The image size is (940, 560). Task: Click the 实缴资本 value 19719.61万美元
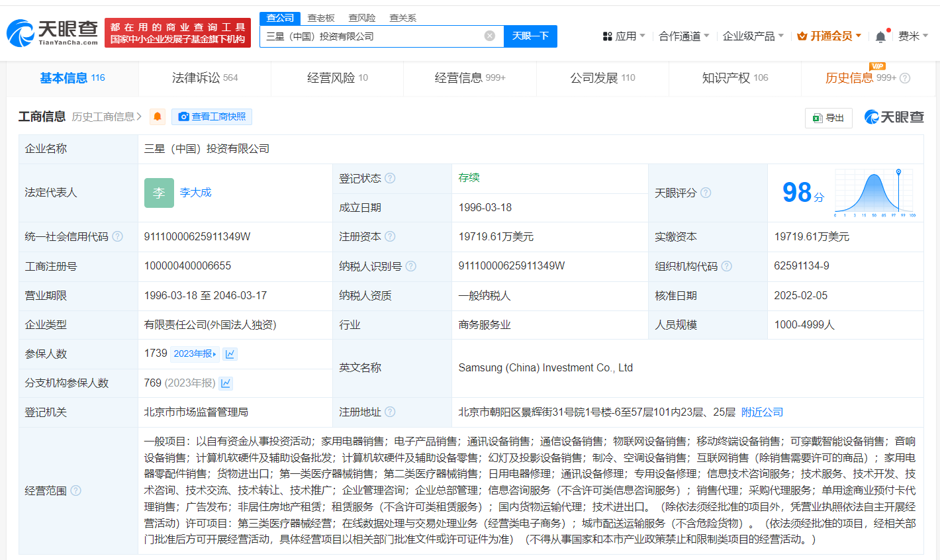click(x=812, y=236)
